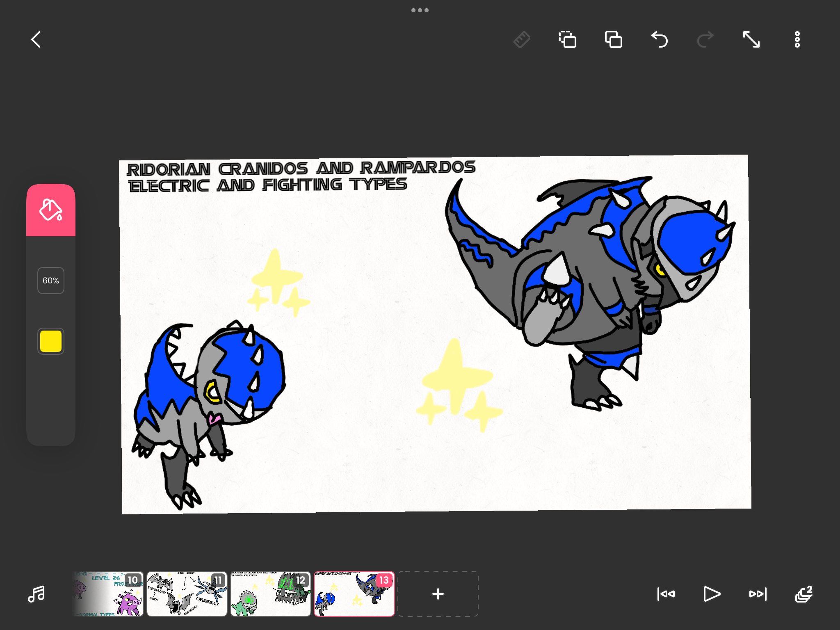
Task: Tap the three dots multitasking handle
Action: click(420, 10)
